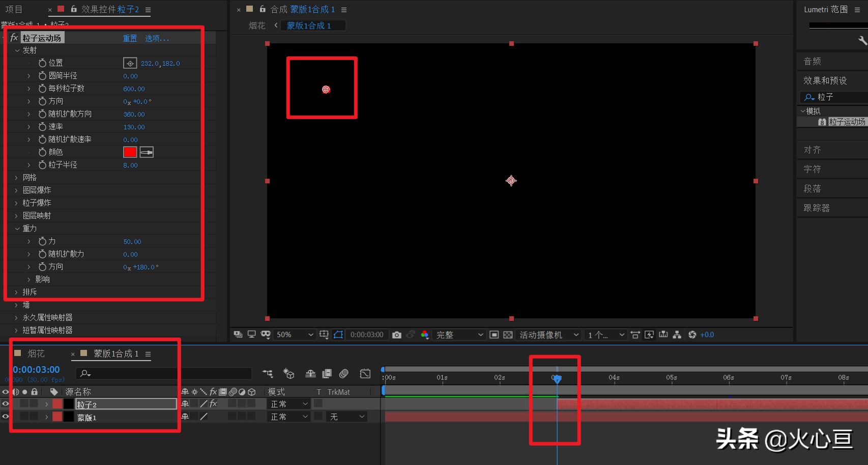Click 烟花 breadcrumb in composition viewer
The height and width of the screenshot is (465, 868).
[257, 25]
